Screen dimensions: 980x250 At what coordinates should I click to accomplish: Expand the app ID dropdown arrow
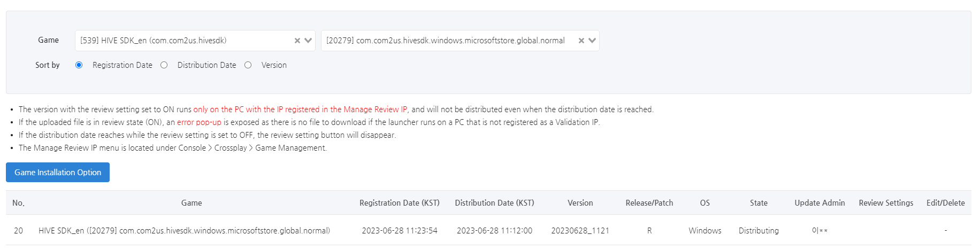click(592, 41)
